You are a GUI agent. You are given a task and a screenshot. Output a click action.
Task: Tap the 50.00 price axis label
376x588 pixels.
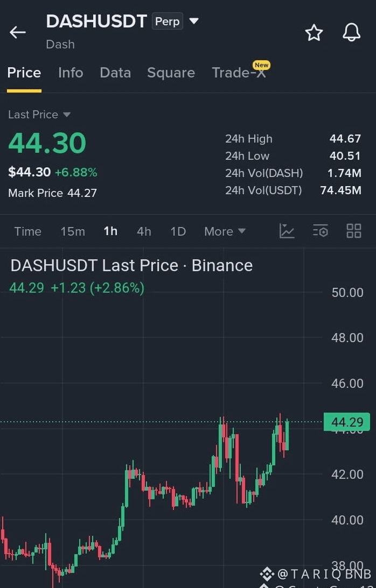(347, 293)
